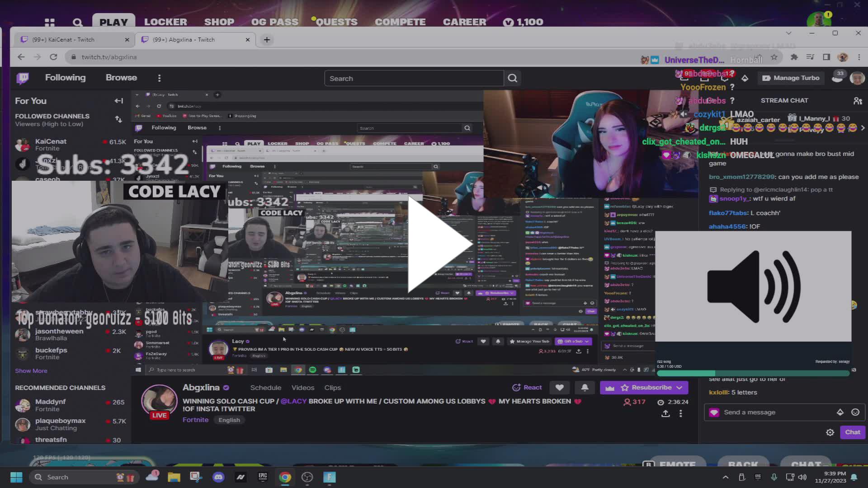Image resolution: width=868 pixels, height=488 pixels.
Task: Open the viewers list icon in Stream Chat header
Action: [x=858, y=100]
